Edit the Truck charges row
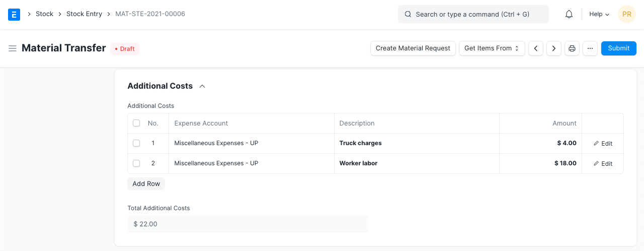Screen dimensions: 644x251 [603, 144]
